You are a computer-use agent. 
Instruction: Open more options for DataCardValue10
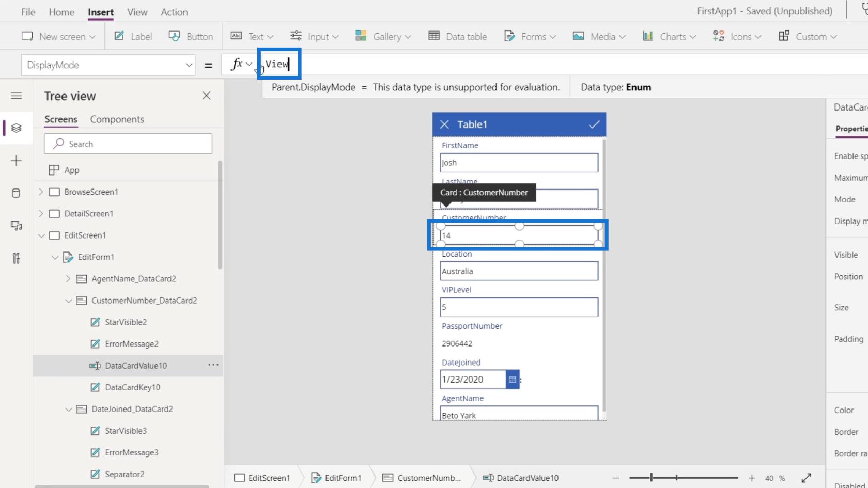coord(213,365)
